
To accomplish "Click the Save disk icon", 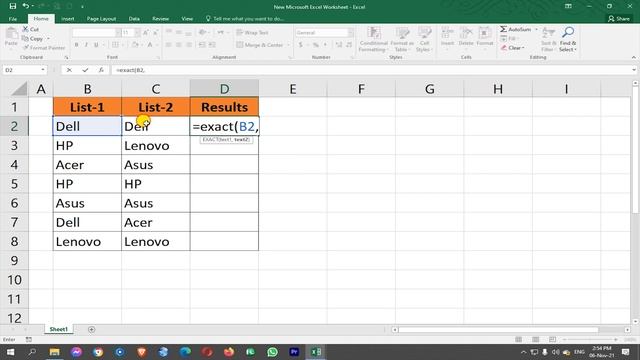I will [x=13, y=6].
